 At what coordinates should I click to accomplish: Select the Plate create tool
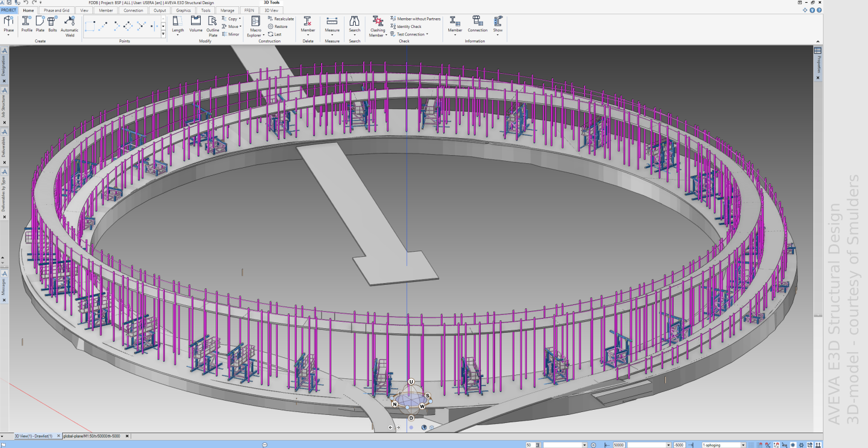[40, 24]
